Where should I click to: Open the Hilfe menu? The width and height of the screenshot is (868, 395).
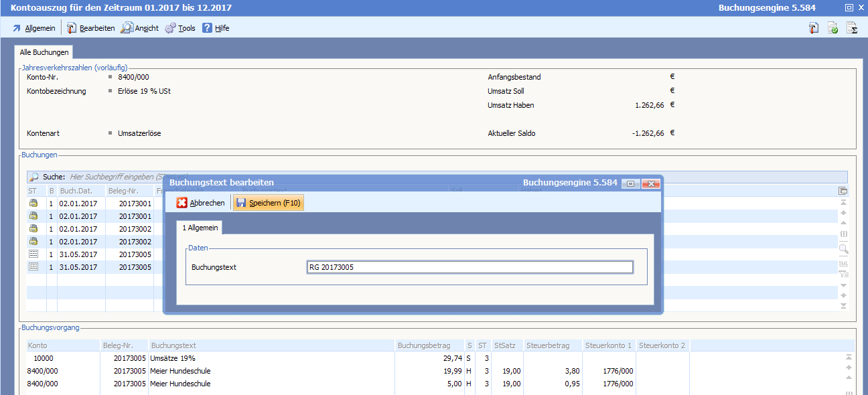click(x=216, y=28)
